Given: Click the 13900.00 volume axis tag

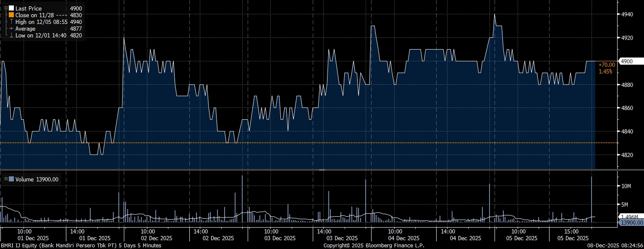Looking at the screenshot, I should click(631, 222).
